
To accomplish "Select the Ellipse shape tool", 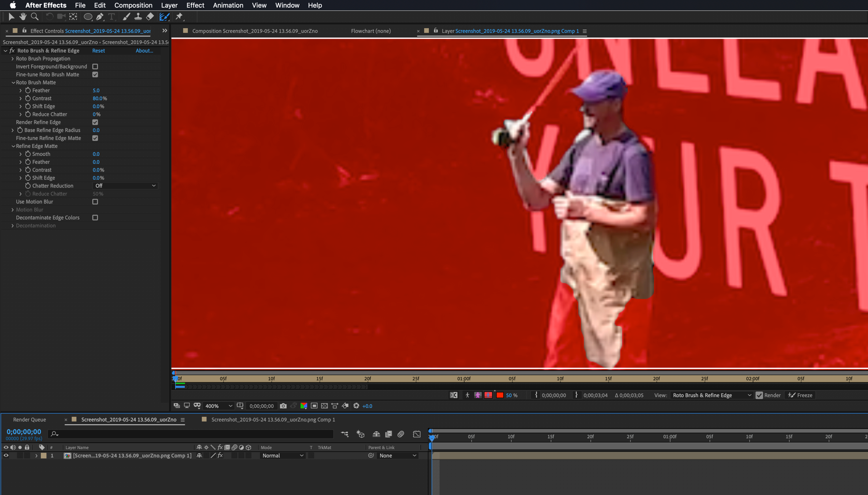I will (x=88, y=16).
